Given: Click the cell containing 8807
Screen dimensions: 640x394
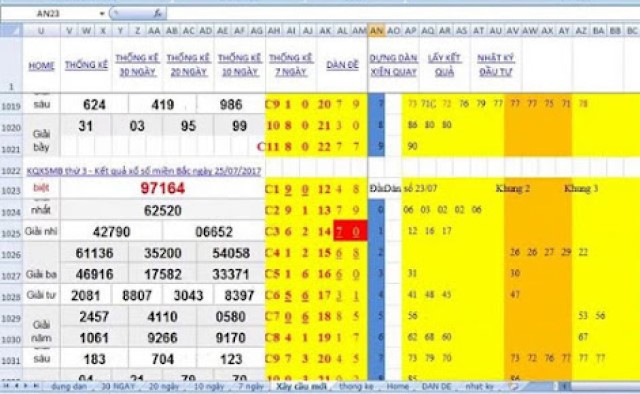Looking at the screenshot, I should (137, 295).
